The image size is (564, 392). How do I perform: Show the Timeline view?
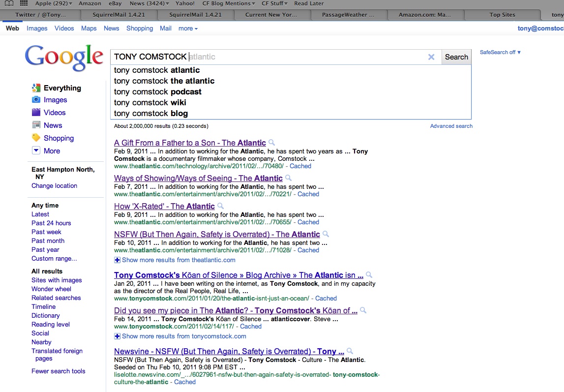pyautogui.click(x=44, y=306)
